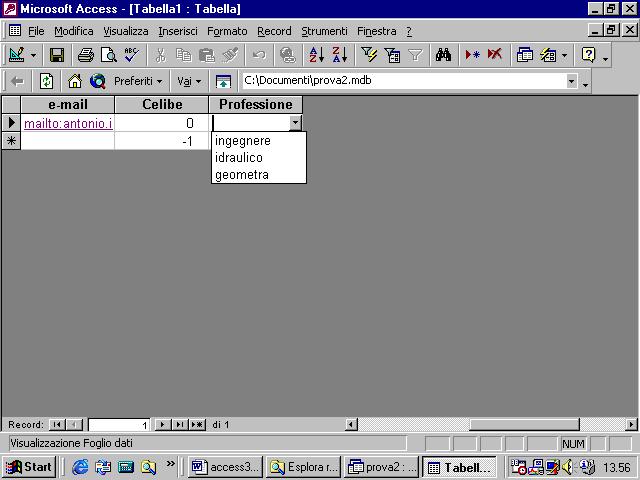Choose ingegnere from the list
Viewport: 640px width, 480px height.
point(259,141)
